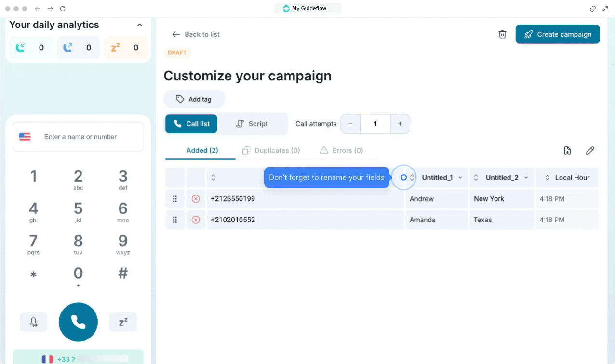
Task: Switch to the Script view
Action: (252, 124)
